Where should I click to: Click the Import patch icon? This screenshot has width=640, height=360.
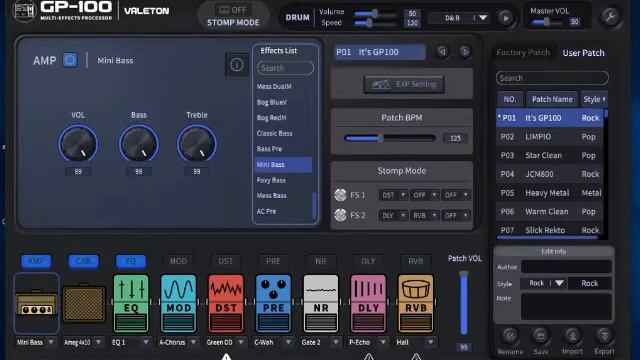coord(572,336)
